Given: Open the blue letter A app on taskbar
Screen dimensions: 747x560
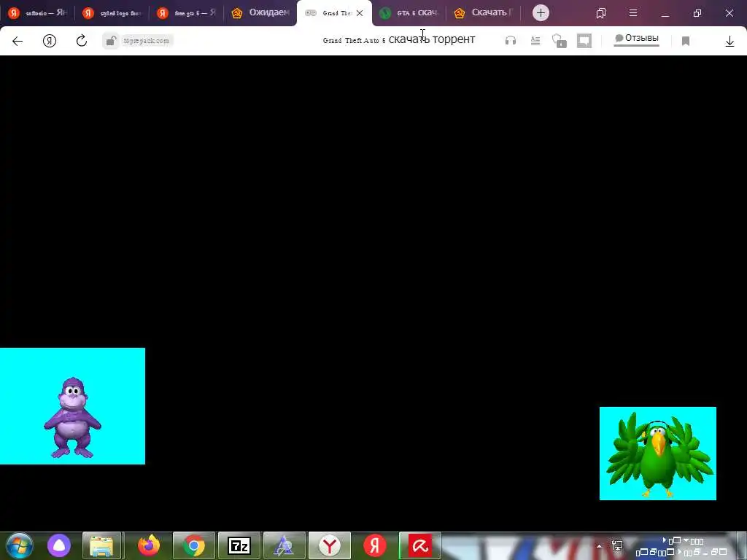Looking at the screenshot, I should 285,545.
